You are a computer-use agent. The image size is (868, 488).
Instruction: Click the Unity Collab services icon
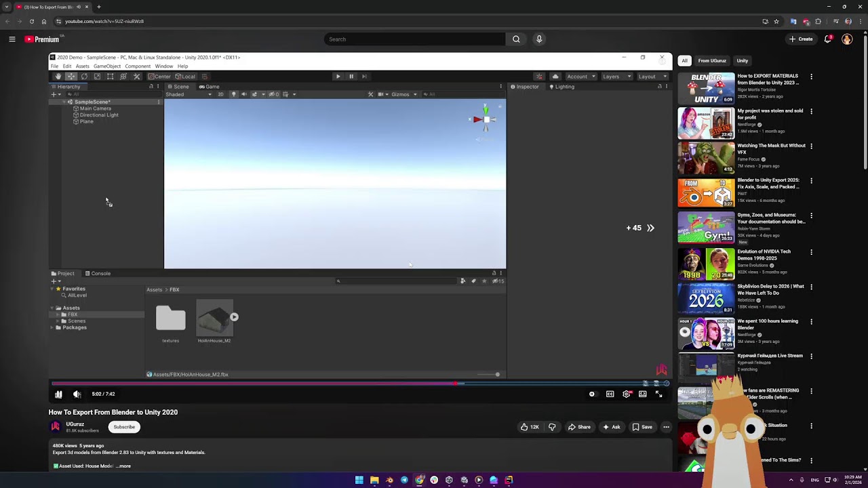pos(539,77)
